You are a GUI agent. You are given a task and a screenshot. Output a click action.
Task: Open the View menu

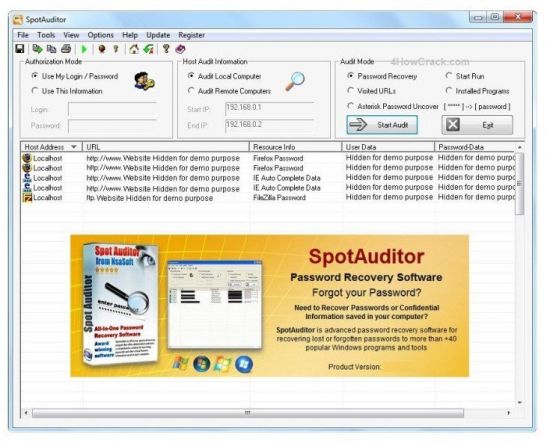[71, 35]
